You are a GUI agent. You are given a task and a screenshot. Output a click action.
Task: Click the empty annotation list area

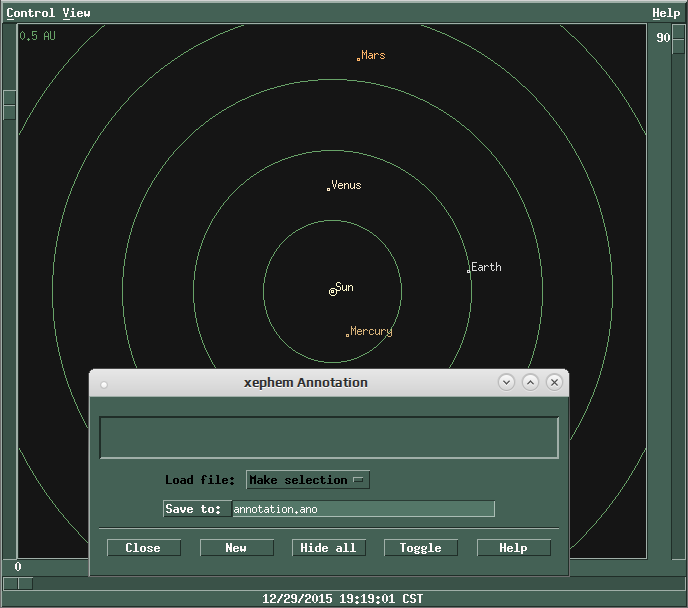coord(329,438)
